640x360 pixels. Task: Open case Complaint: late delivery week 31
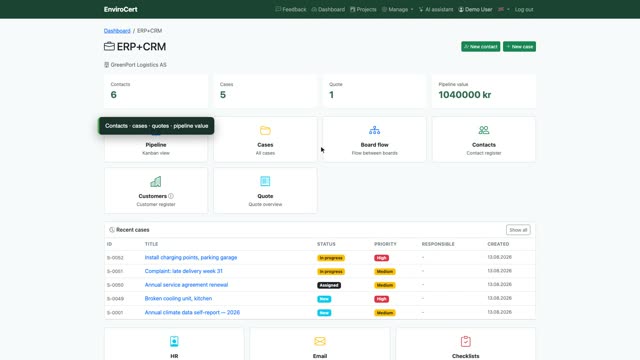tap(184, 271)
